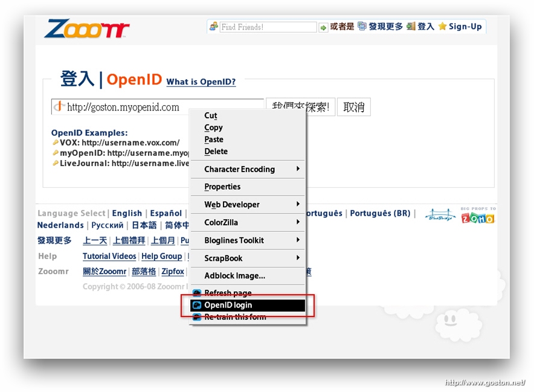534x392 pixels.
Task: Click the green go arrow next to Find Friends
Action: (x=323, y=27)
